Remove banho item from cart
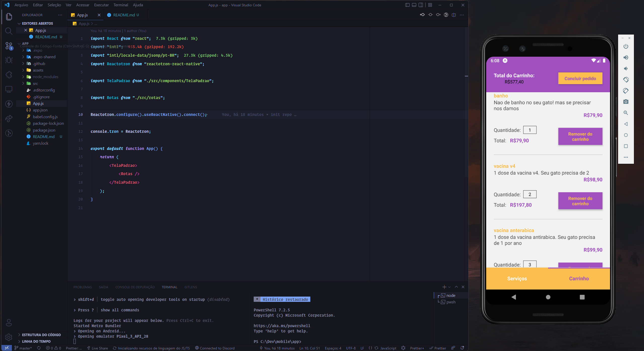Screen dimensions: 644x351 tap(580, 137)
